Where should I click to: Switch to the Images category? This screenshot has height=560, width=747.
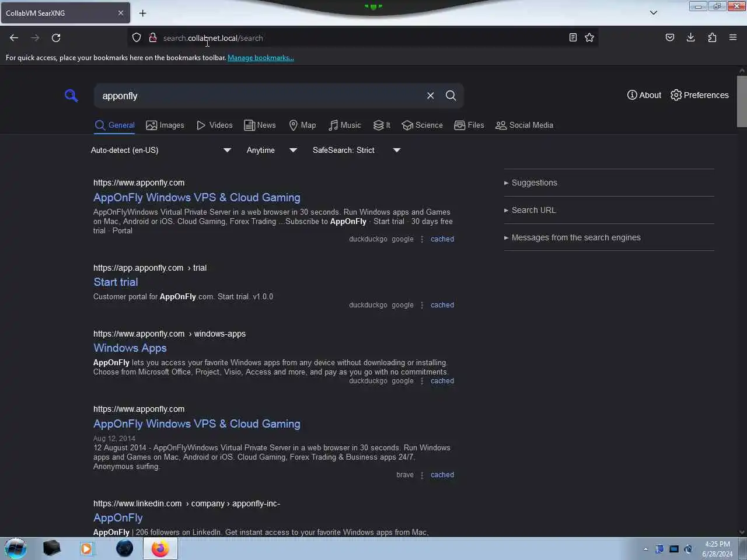click(x=165, y=125)
